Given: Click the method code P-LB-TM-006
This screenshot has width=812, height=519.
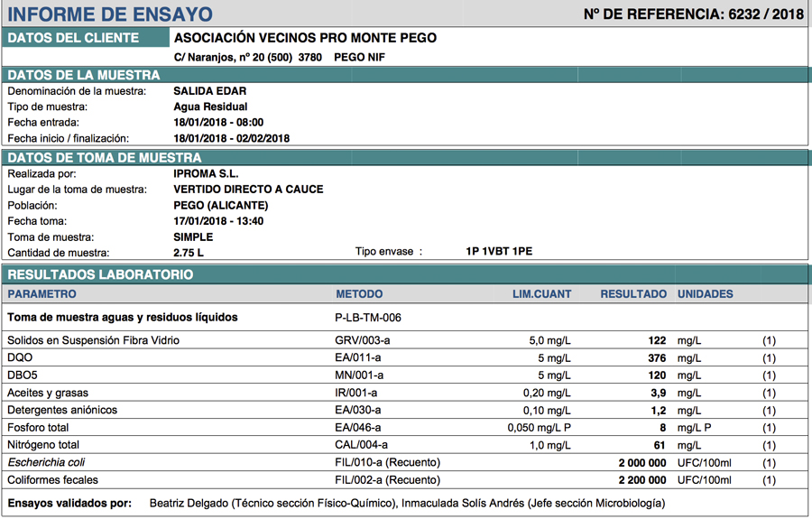Looking at the screenshot, I should pos(368,318).
